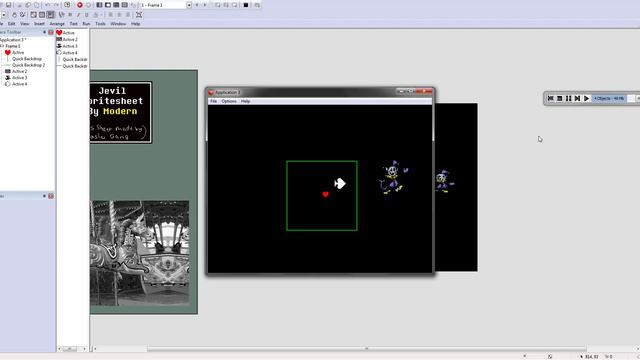This screenshot has height=360, width=640.
Task: Open the main Help menu
Action: click(x=136, y=24)
